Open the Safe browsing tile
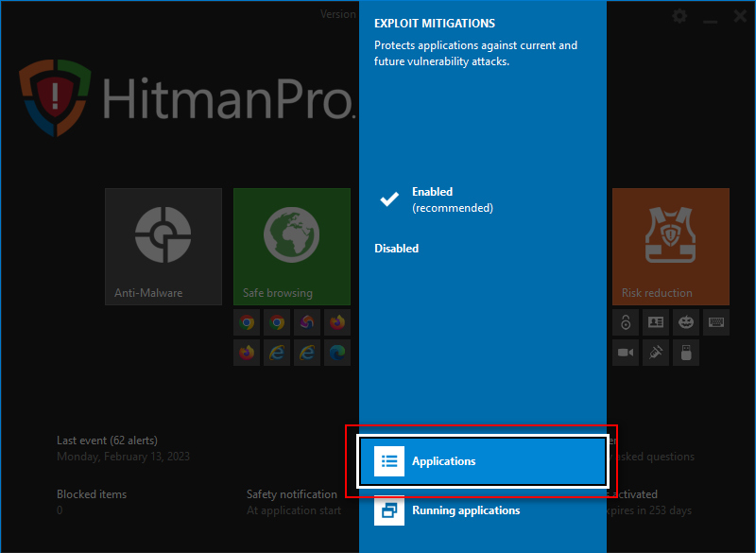The image size is (756, 553). [x=292, y=247]
